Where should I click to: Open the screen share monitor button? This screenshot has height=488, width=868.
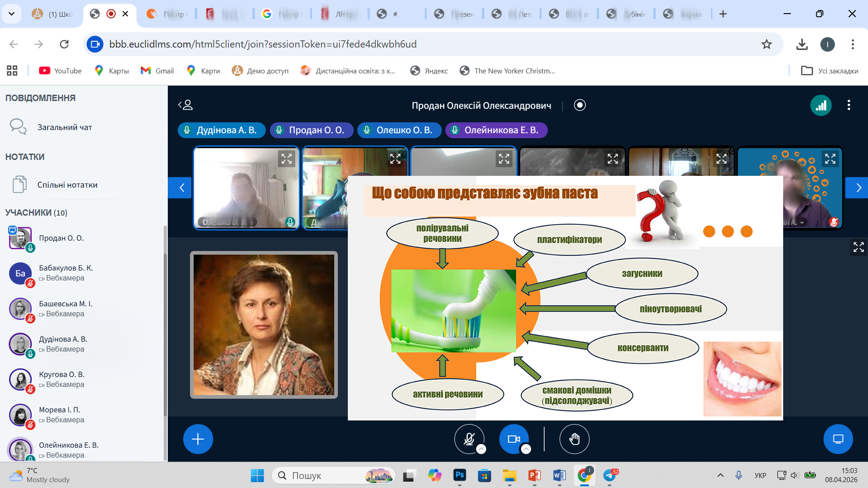pyautogui.click(x=838, y=439)
